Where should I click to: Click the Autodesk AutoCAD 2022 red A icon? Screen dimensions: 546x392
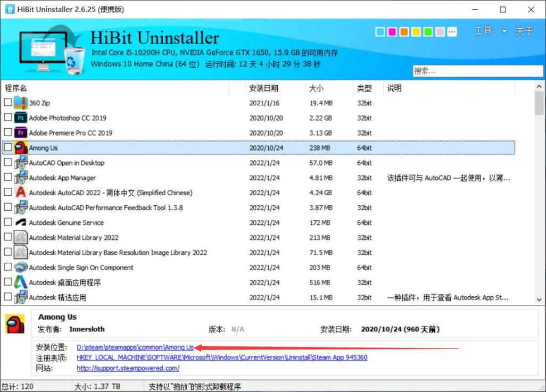(21, 193)
